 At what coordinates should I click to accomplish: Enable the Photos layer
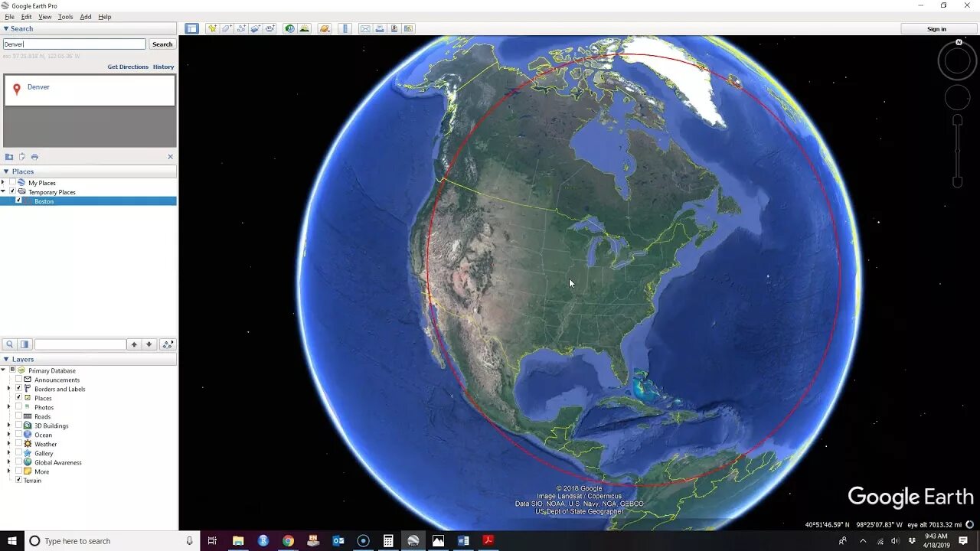(18, 407)
